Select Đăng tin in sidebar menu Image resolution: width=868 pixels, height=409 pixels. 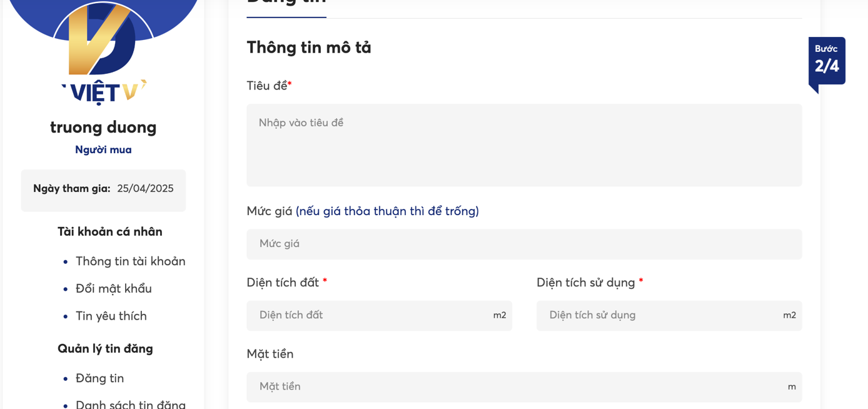99,378
